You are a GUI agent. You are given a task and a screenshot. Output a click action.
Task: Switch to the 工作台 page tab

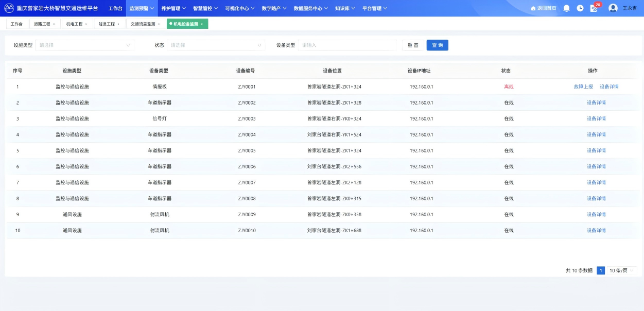coord(17,24)
